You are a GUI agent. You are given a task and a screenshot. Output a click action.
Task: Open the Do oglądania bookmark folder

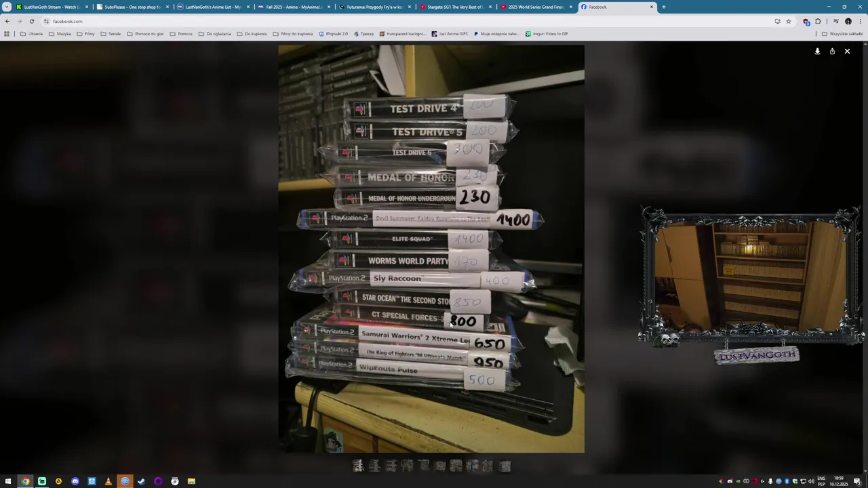click(214, 33)
